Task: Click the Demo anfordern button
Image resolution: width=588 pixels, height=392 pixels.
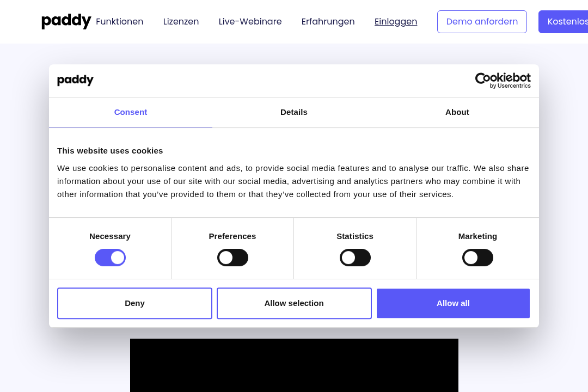Action: (482, 22)
